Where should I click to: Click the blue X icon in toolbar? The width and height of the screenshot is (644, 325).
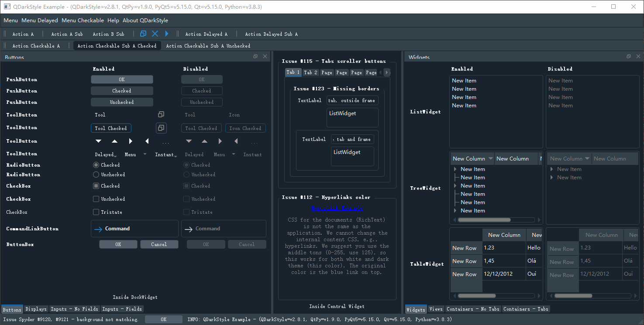155,34
